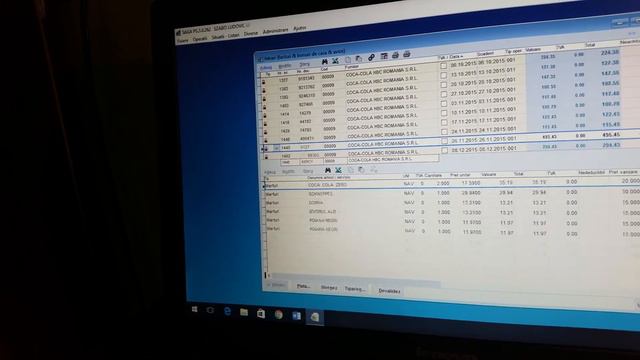The image size is (640, 360).
Task: Open the Listari menu
Action: coord(233,36)
